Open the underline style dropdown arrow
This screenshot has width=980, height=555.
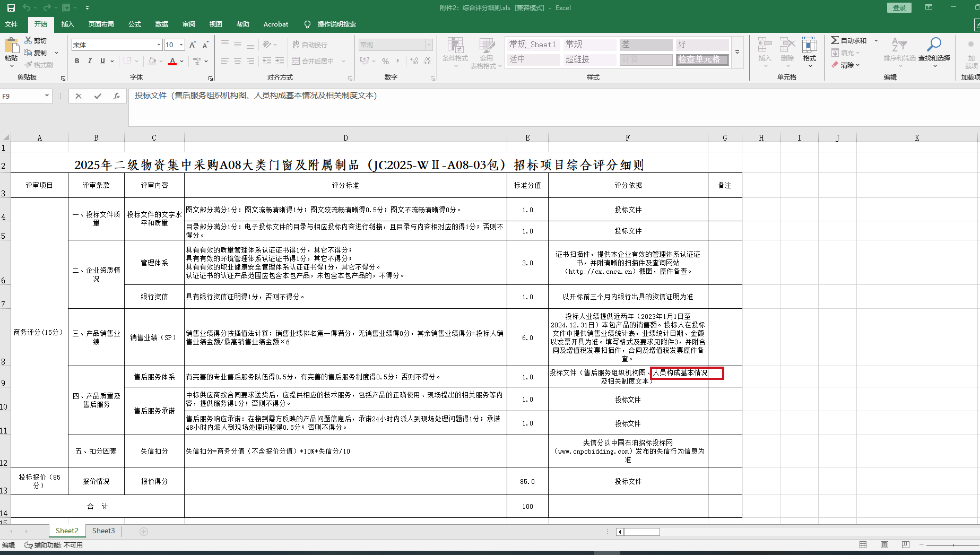click(112, 62)
